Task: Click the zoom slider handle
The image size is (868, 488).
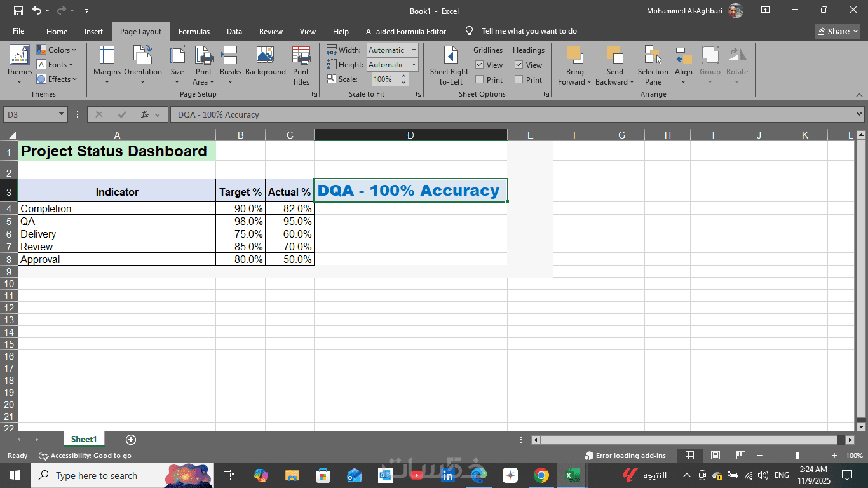Action: 797,456
